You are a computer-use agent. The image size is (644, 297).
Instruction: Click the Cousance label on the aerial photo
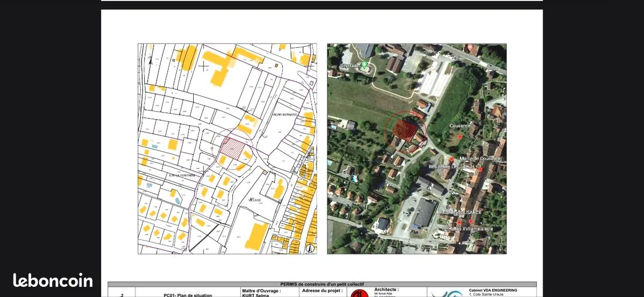click(460, 125)
